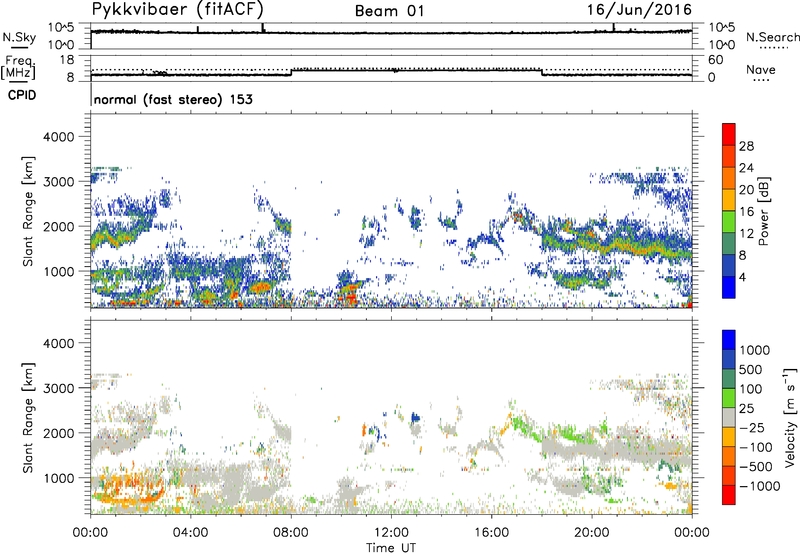
Task: Click the blue bottom segment of power colorbar
Action: pyautogui.click(x=729, y=287)
